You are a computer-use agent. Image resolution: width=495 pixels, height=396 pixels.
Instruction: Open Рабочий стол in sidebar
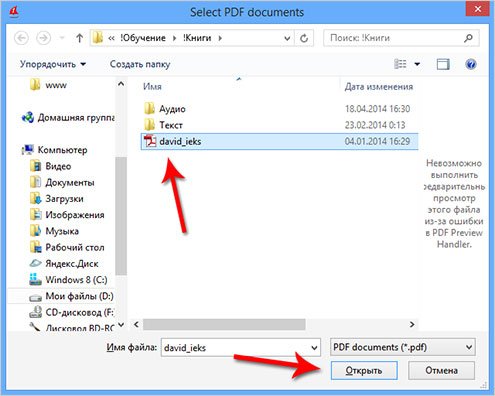pyautogui.click(x=75, y=247)
